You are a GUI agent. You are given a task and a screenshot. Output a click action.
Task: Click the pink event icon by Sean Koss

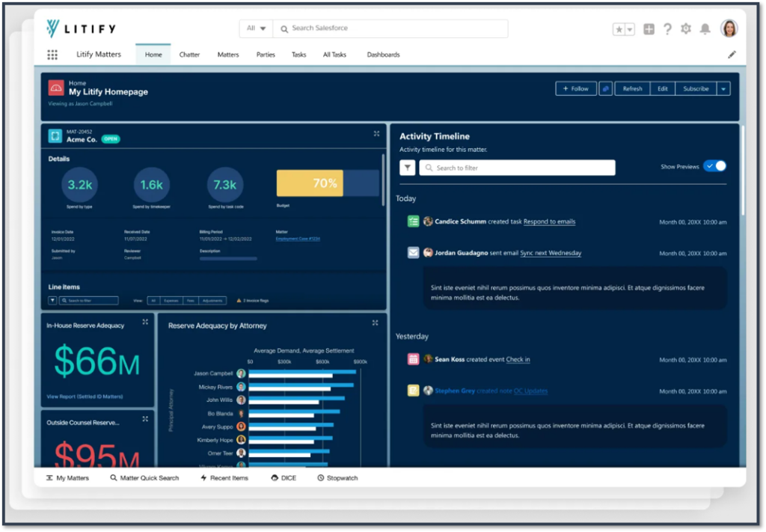click(413, 359)
